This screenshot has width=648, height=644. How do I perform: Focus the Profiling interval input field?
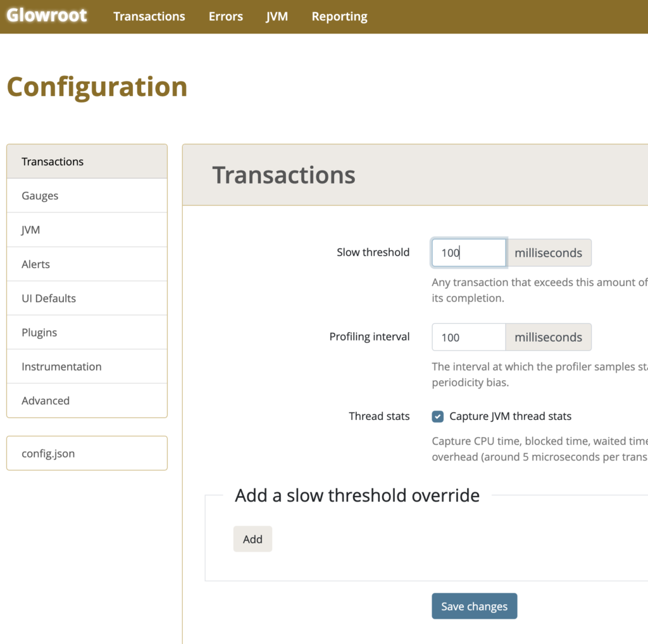(468, 337)
